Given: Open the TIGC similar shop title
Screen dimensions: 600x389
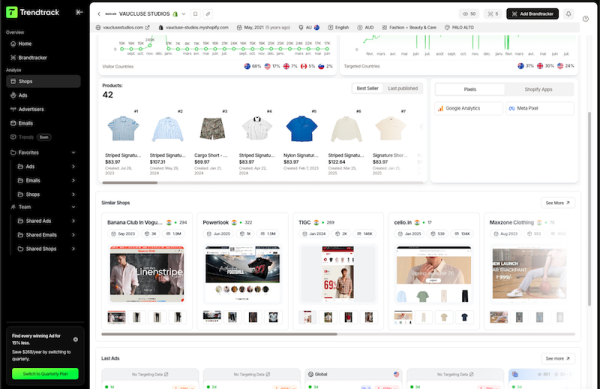Looking at the screenshot, I should [x=305, y=223].
